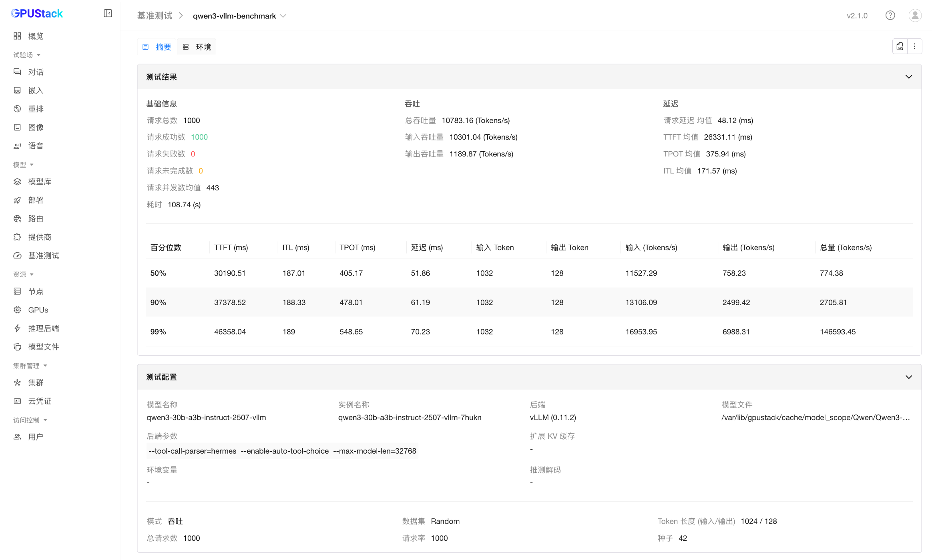Open GPUs page from sidebar
The width and height of the screenshot is (932, 560).
[38, 310]
